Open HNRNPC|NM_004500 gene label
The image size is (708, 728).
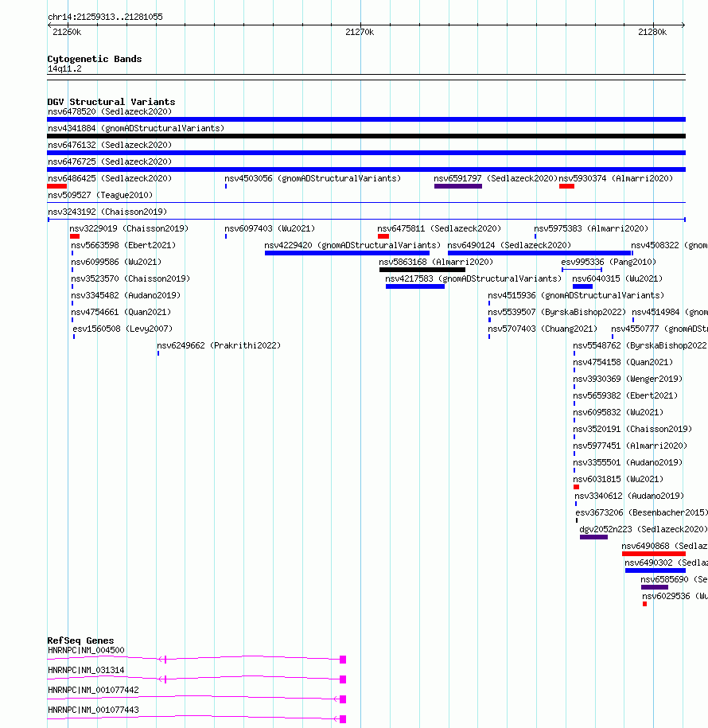(86, 650)
